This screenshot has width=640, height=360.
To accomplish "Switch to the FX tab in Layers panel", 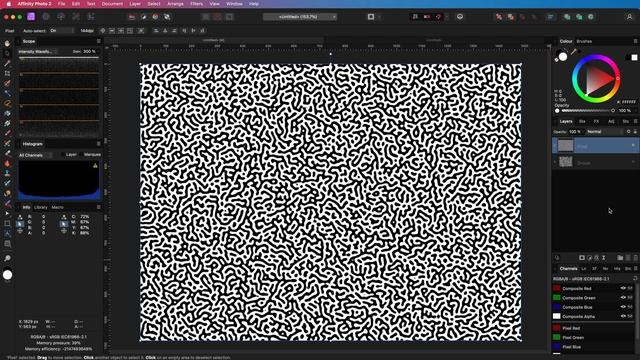I will [x=596, y=121].
